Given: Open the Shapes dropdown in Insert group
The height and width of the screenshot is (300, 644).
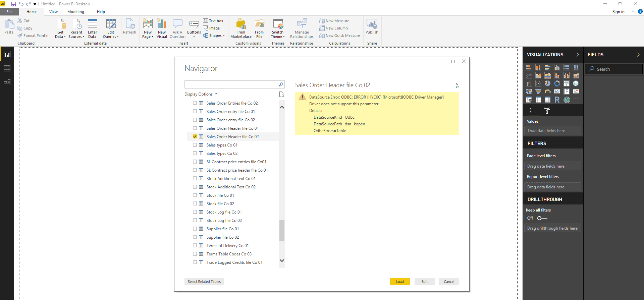Looking at the screenshot, I should pos(214,36).
